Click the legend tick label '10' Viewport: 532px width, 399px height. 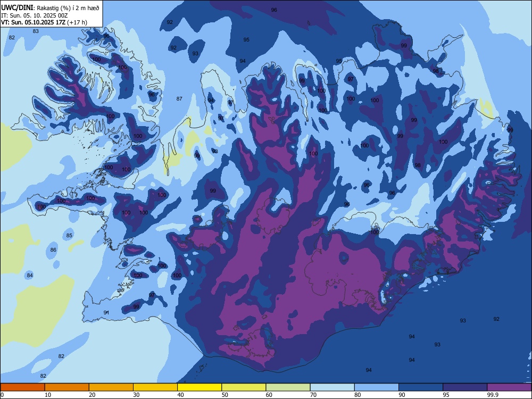coord(48,395)
